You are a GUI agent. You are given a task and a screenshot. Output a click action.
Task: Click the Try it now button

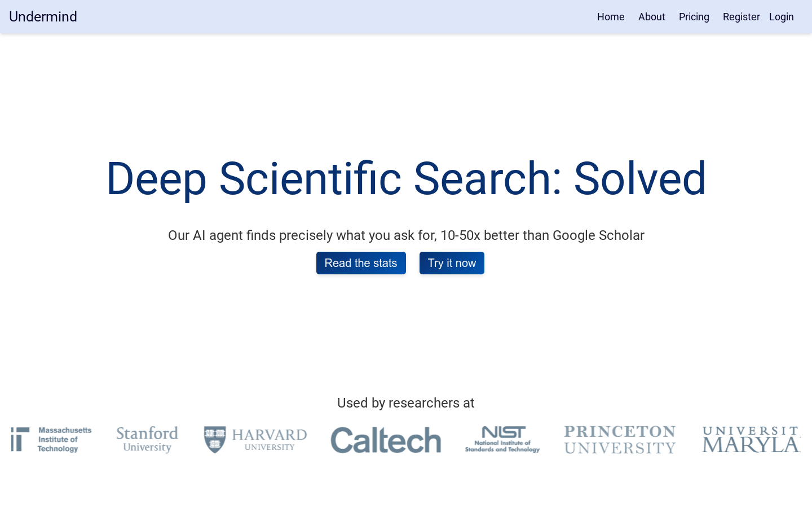click(452, 263)
